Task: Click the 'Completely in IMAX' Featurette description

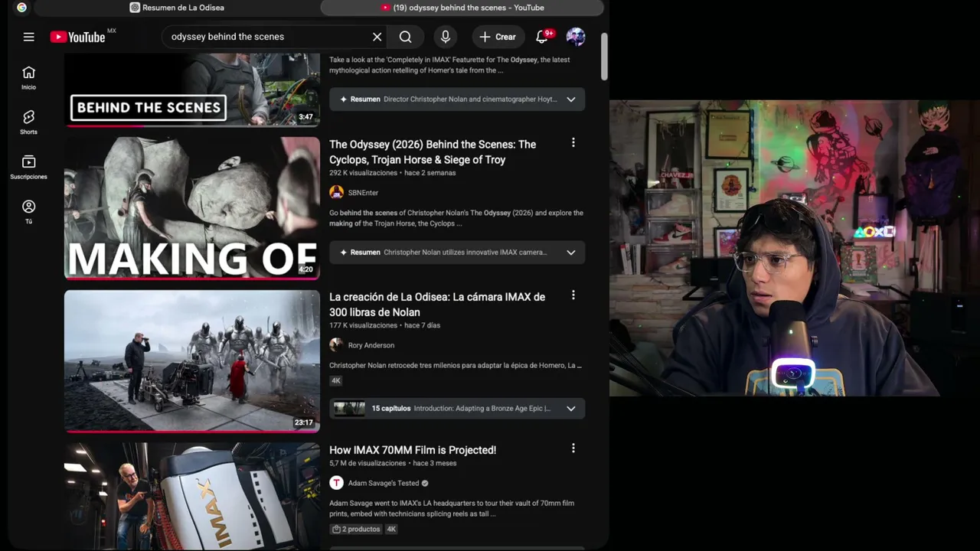Action: tap(449, 65)
